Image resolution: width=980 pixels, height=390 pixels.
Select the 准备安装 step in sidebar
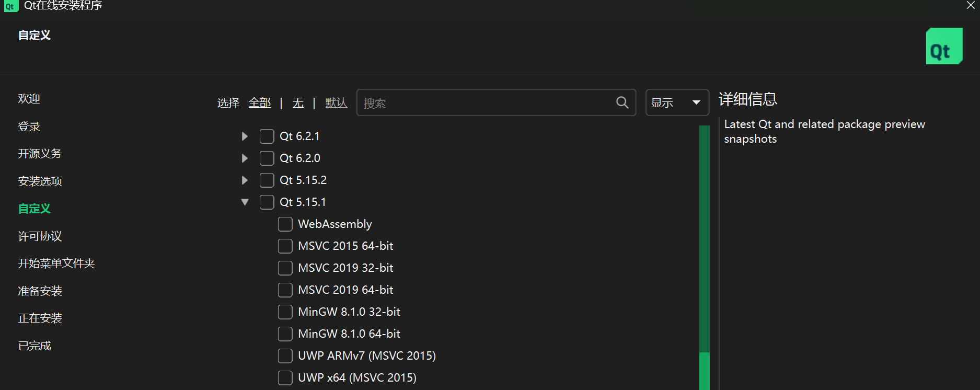coord(40,291)
